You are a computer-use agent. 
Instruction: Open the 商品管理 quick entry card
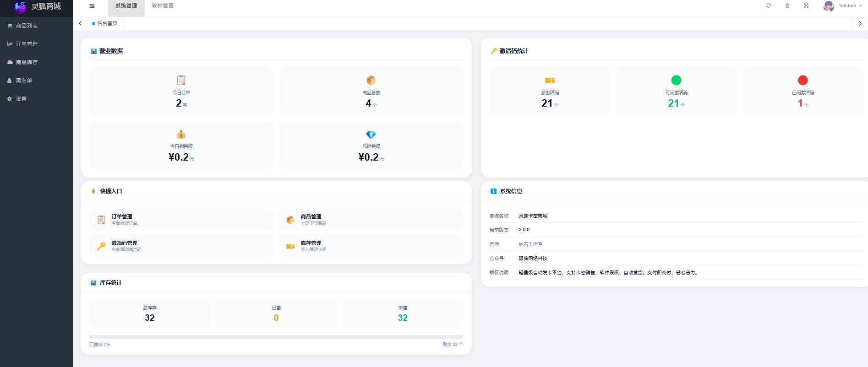[x=371, y=220]
